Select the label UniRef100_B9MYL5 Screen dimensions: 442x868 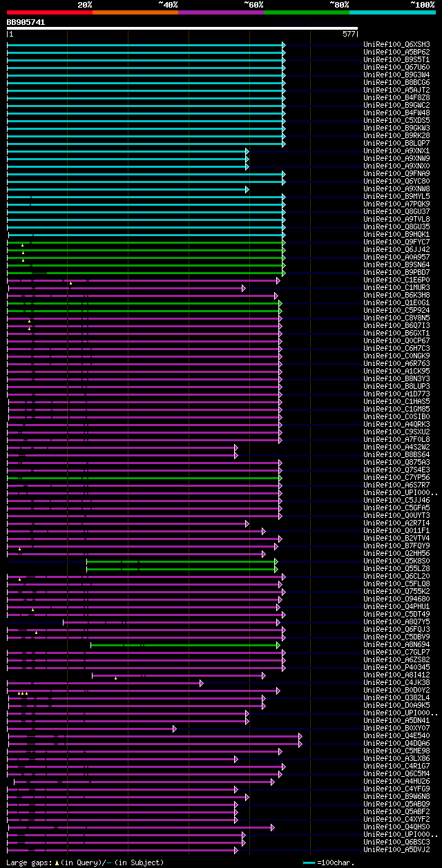[x=396, y=196]
